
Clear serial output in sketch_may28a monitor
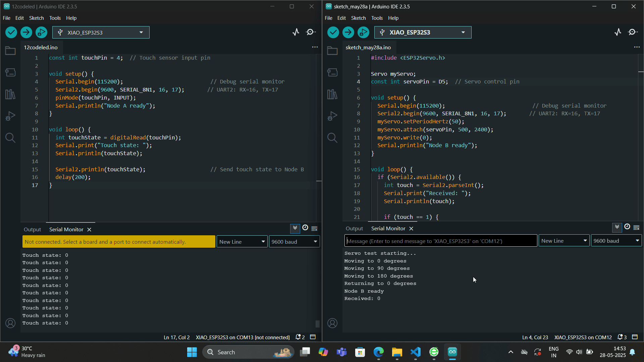[636, 228]
